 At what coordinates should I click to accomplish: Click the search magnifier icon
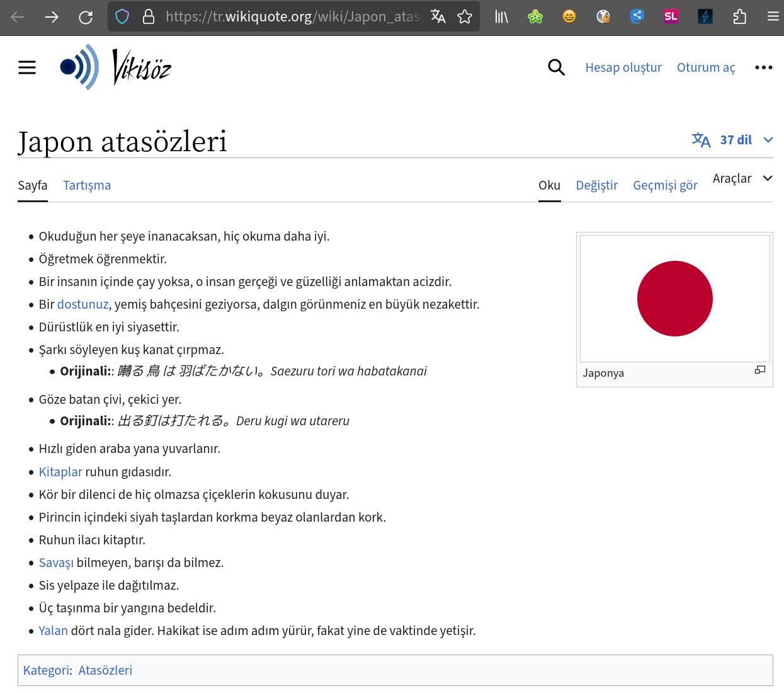tap(556, 67)
